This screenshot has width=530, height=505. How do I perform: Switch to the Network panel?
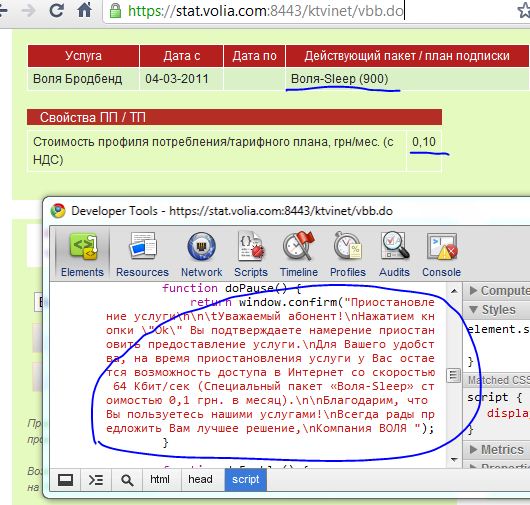[x=201, y=254]
